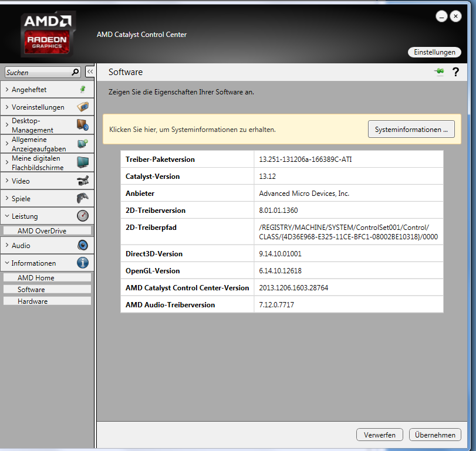Click the 2D-Treiberpfad registry path value
Viewport: 476px width, 451px height.
348,232
